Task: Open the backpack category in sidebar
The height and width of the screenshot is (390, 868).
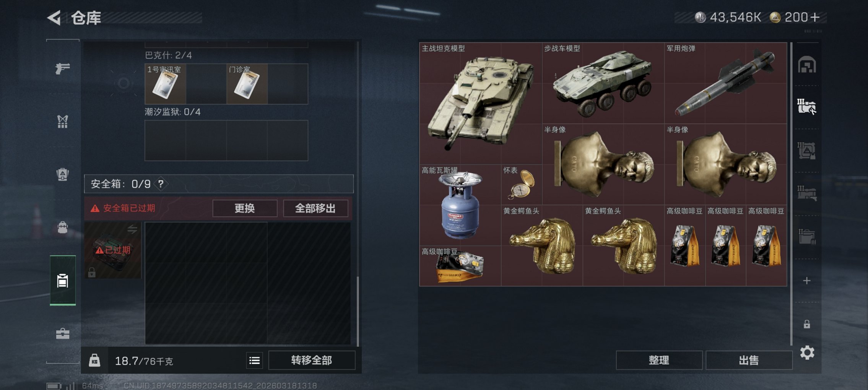Action: point(63,174)
